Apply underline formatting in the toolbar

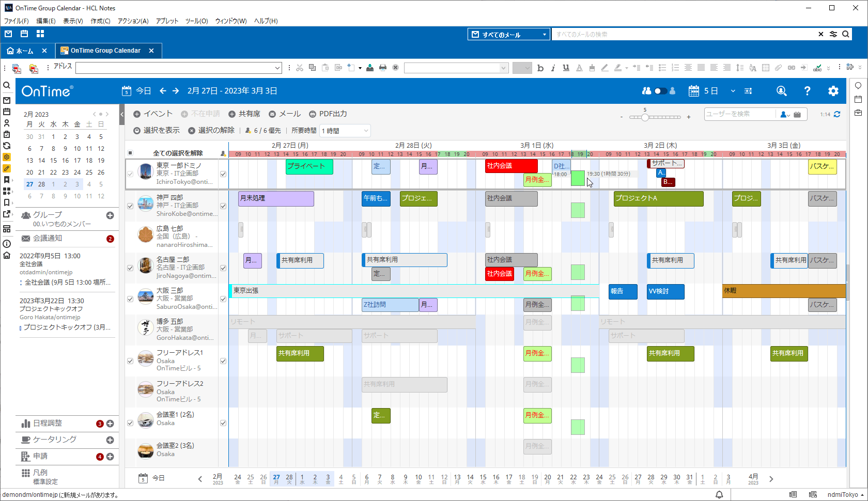pos(566,68)
